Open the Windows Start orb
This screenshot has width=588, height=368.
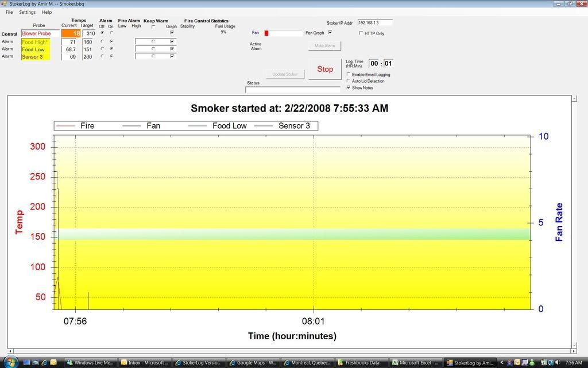(x=10, y=362)
